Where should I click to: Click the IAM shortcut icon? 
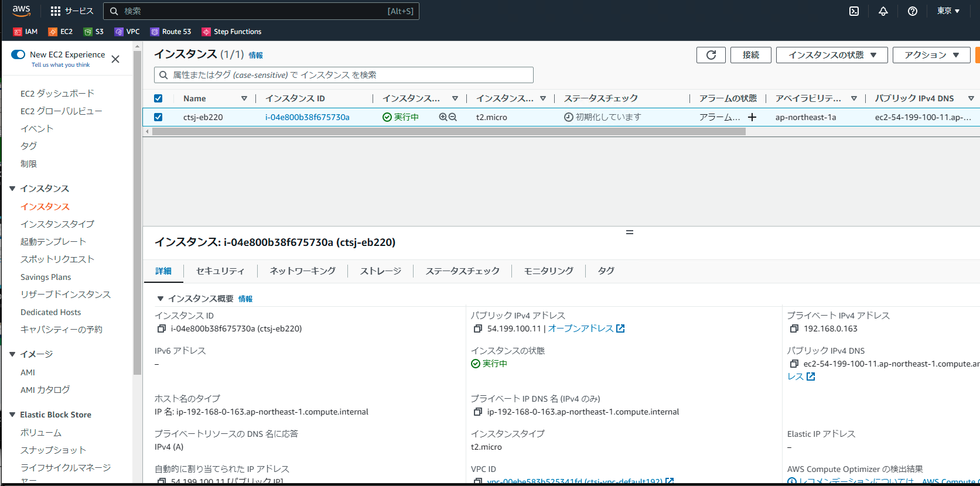tap(18, 32)
